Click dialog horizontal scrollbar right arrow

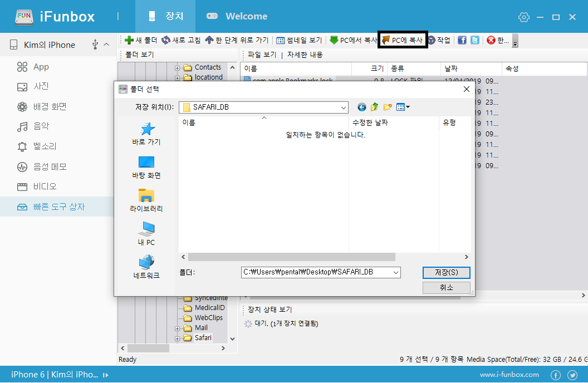467,257
